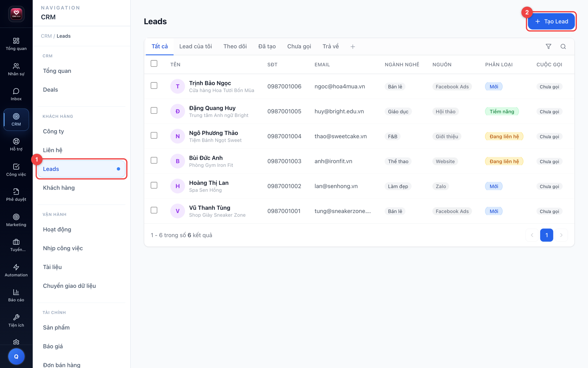
Task: Click Tổng quan in CRM navigation panel
Action: (81, 71)
